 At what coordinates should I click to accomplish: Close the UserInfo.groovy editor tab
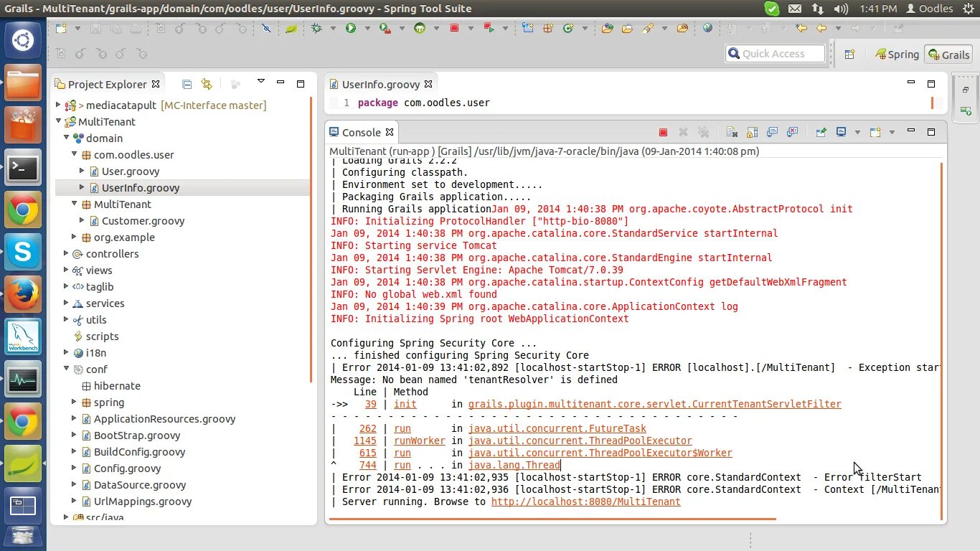pyautogui.click(x=428, y=84)
